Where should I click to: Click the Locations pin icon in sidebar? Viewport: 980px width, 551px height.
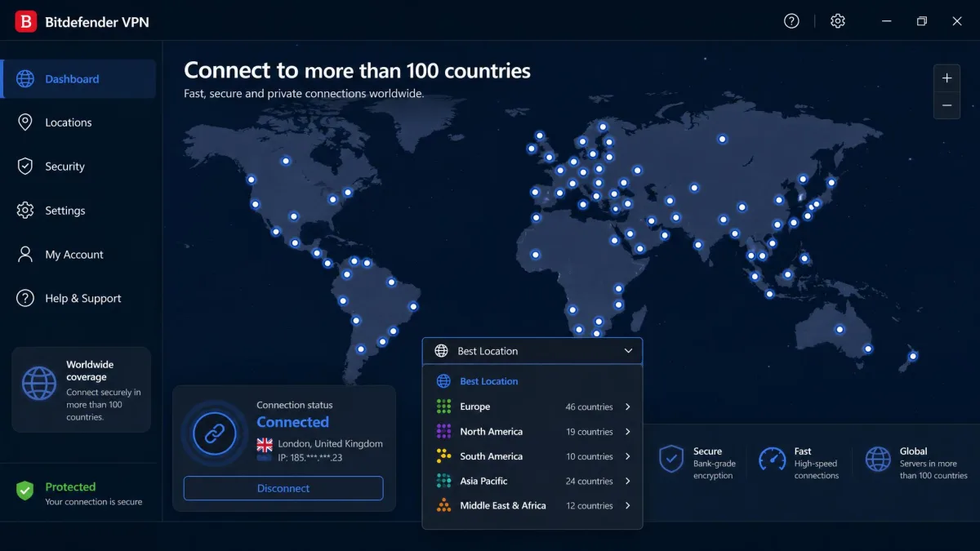(25, 122)
